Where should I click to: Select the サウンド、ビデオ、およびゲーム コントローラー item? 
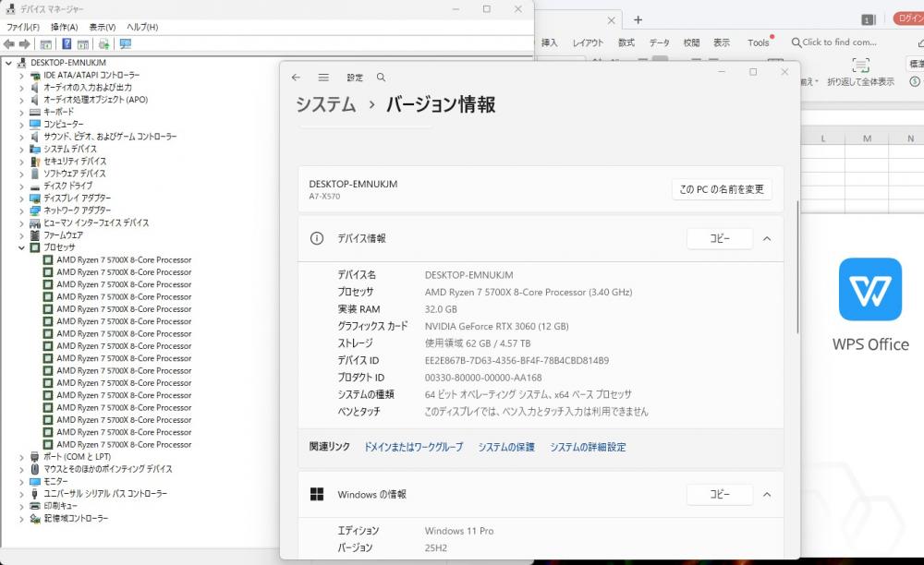click(x=110, y=137)
